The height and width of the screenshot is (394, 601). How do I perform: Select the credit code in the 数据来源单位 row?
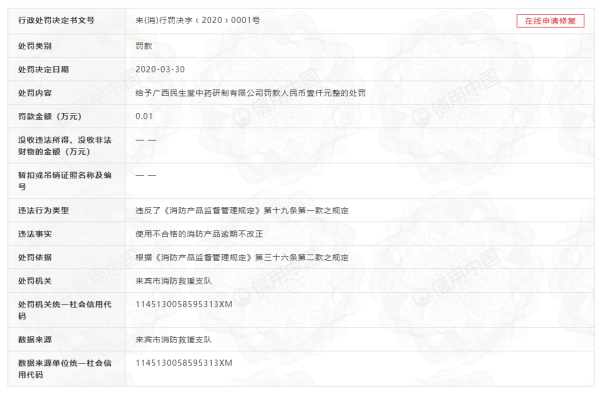click(184, 363)
